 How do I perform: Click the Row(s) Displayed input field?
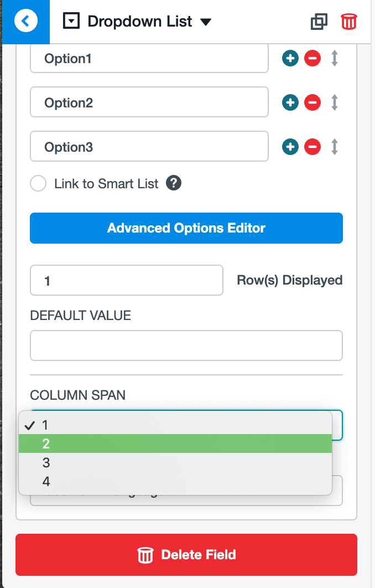tap(126, 280)
